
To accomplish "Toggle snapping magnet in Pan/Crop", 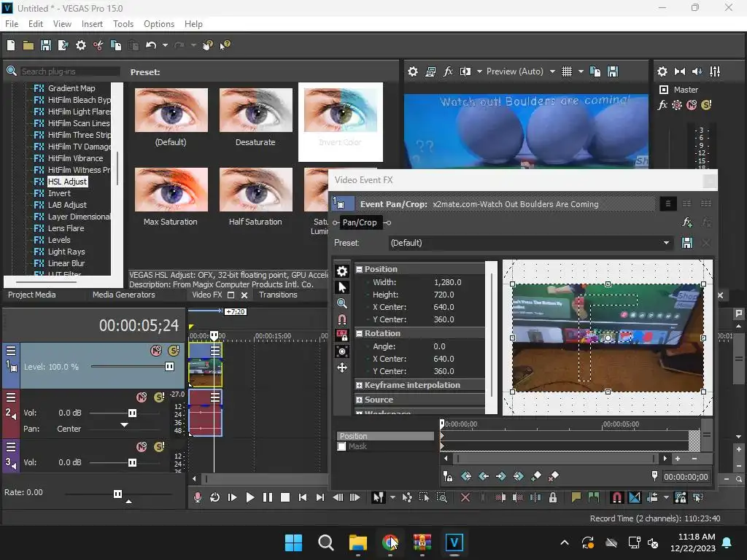I will [x=342, y=319].
